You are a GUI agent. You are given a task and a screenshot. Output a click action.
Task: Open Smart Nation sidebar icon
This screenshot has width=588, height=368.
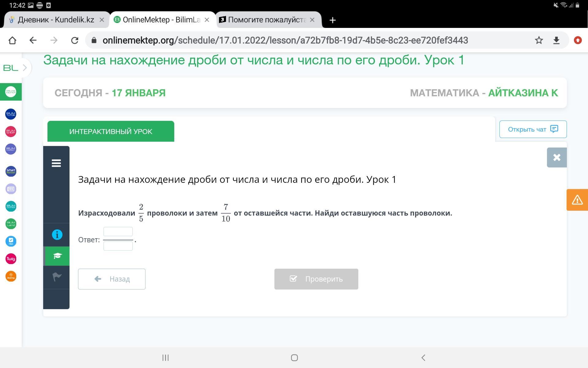[11, 171]
